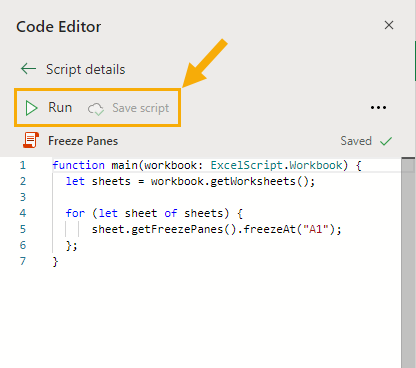Screen dimensions: 416x368
Task: Go back using the Script details arrow
Action: [x=28, y=69]
